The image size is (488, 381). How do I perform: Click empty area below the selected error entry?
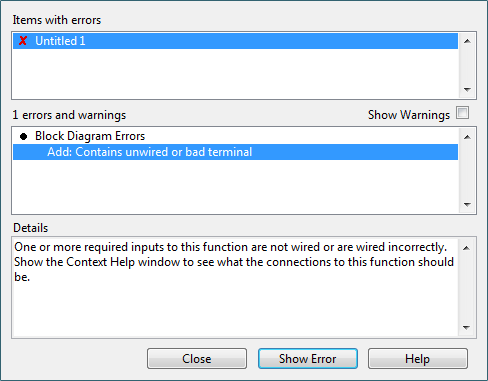click(235, 186)
